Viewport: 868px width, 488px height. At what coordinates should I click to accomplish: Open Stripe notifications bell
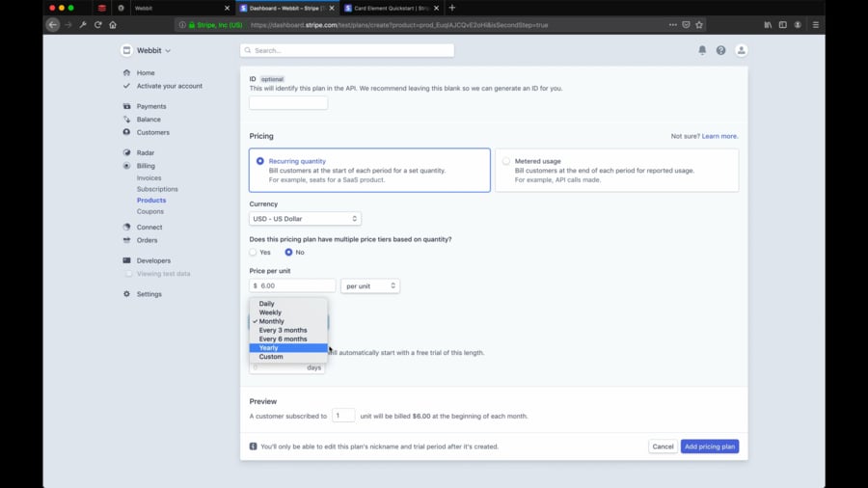(702, 50)
